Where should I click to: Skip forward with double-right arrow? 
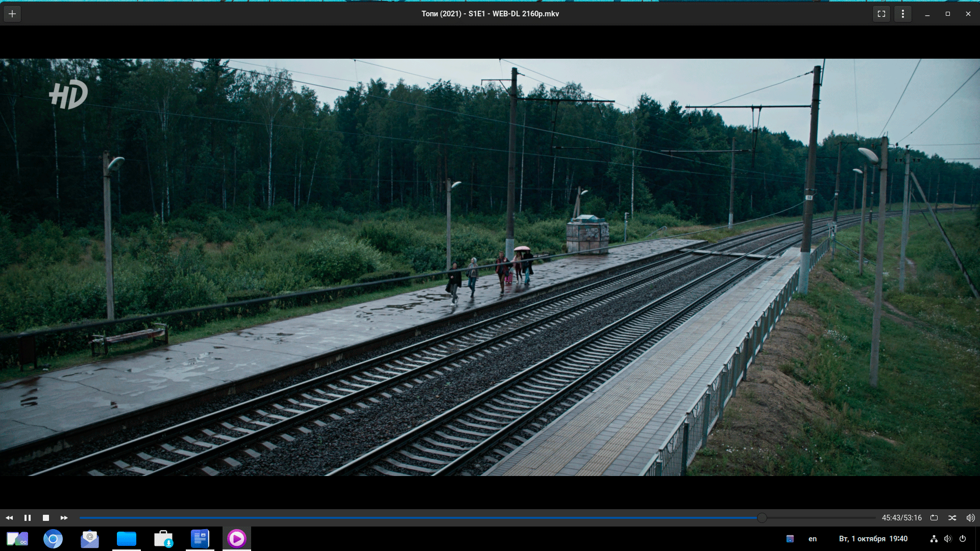[x=64, y=518]
